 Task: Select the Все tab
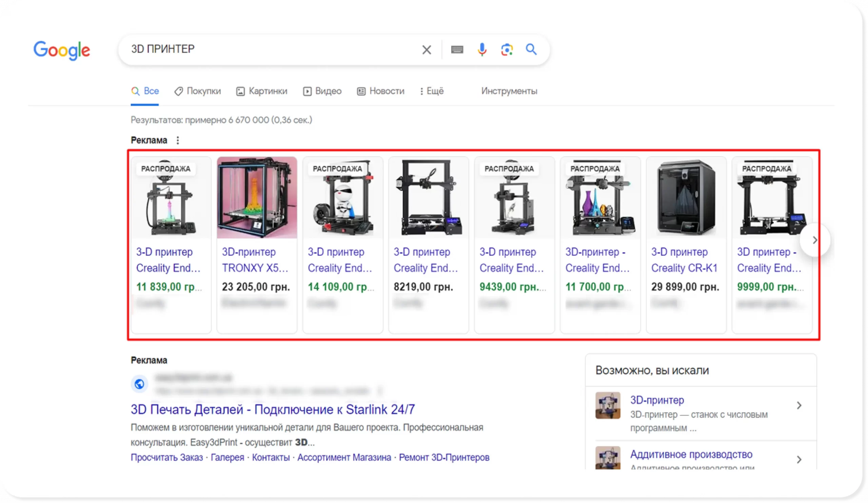click(x=145, y=91)
